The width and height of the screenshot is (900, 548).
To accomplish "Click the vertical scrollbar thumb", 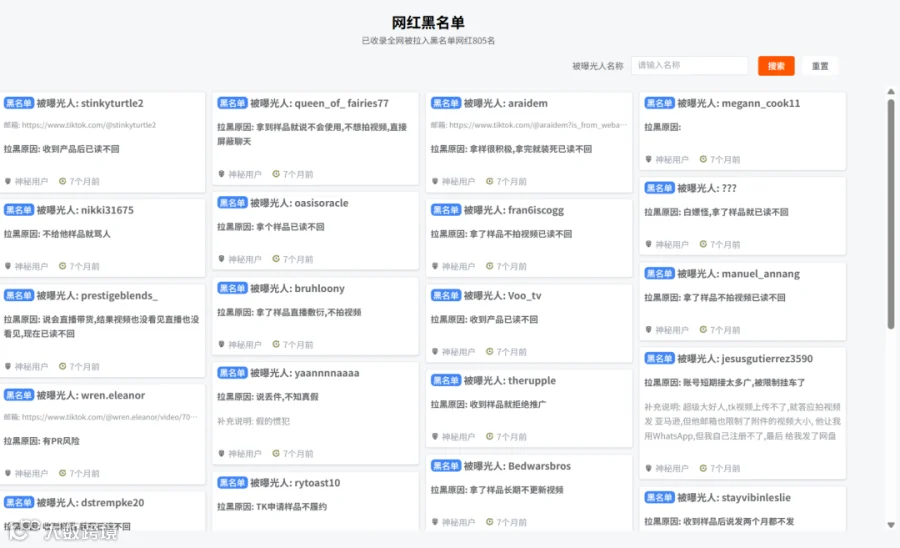I will 891,214.
